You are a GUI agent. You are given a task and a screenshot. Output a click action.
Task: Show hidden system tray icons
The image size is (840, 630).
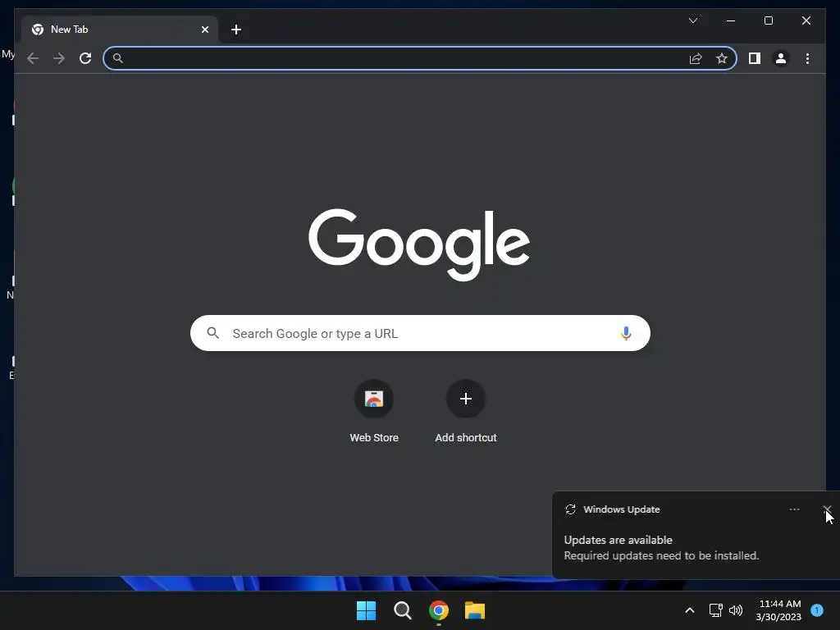coord(689,610)
